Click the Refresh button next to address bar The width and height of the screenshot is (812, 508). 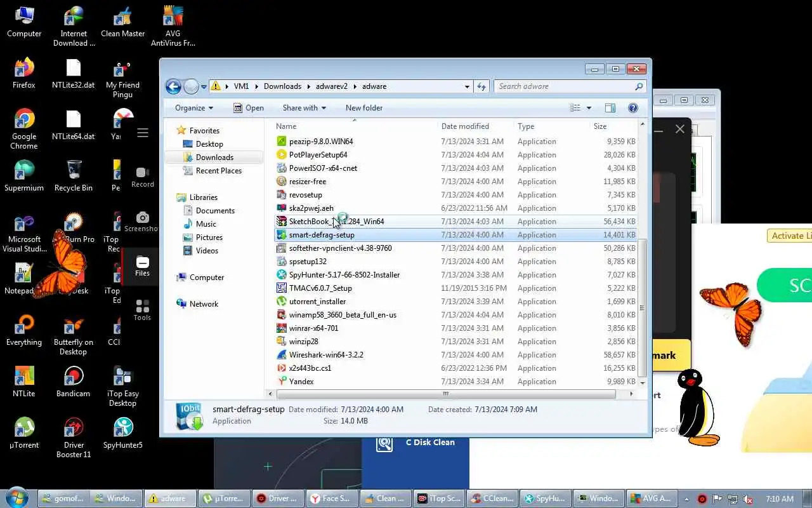click(481, 86)
